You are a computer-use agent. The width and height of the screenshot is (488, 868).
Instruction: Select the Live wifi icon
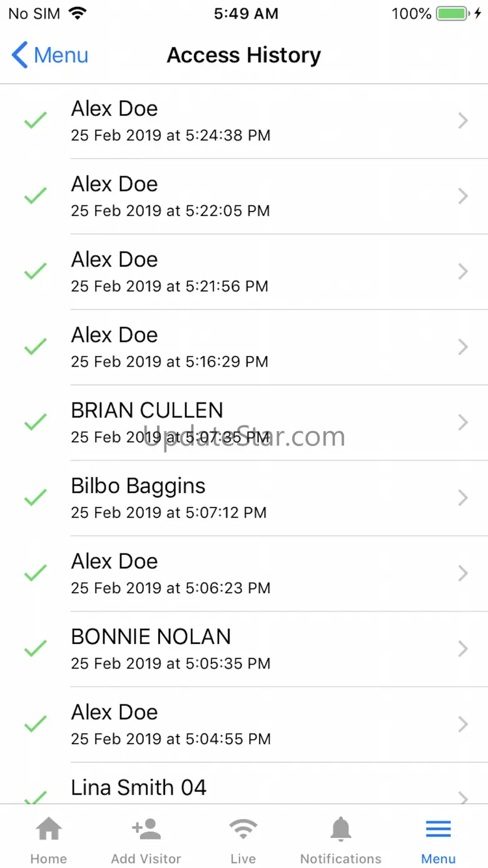[x=243, y=829]
